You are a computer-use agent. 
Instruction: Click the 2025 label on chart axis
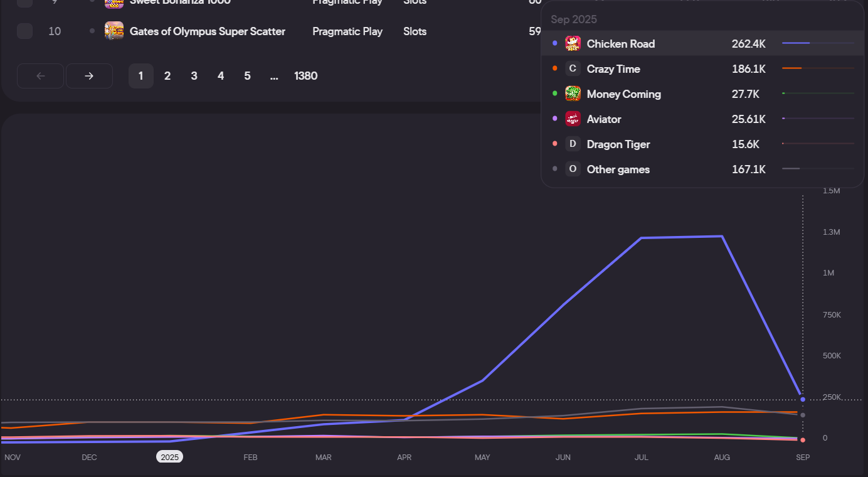(x=170, y=457)
